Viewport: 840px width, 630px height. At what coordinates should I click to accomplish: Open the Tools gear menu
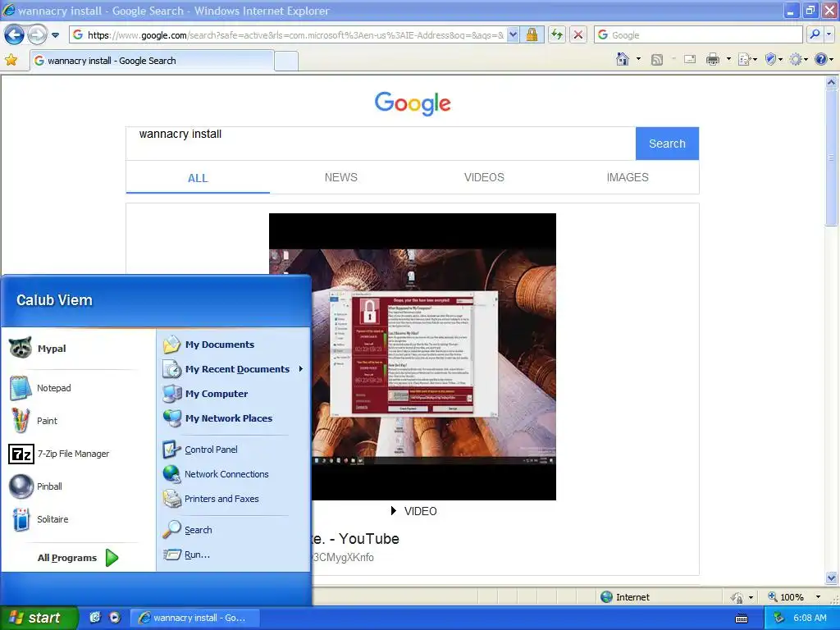click(798, 59)
